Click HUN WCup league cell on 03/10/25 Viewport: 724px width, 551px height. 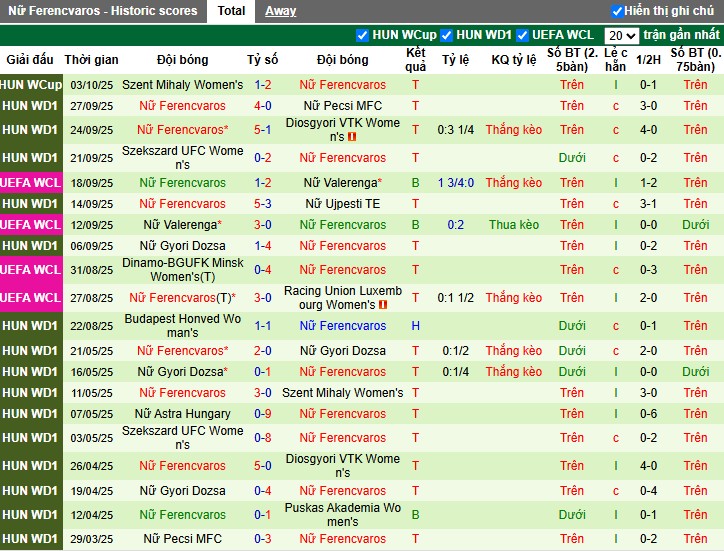(31, 85)
